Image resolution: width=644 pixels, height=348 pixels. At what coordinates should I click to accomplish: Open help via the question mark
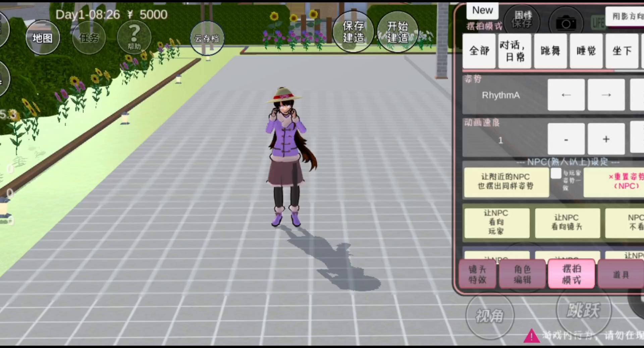click(134, 37)
